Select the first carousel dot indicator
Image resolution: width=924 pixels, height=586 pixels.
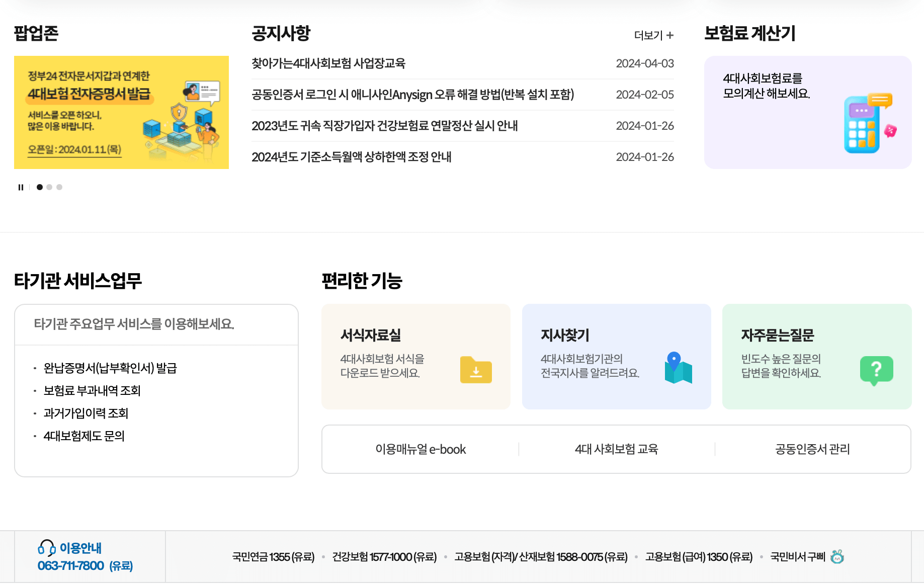pyautogui.click(x=40, y=187)
